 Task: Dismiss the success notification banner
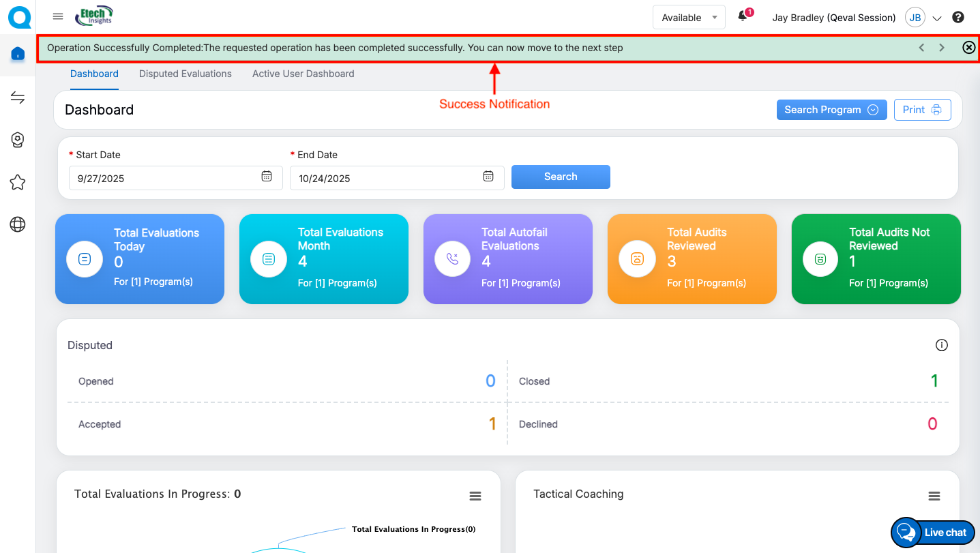968,48
